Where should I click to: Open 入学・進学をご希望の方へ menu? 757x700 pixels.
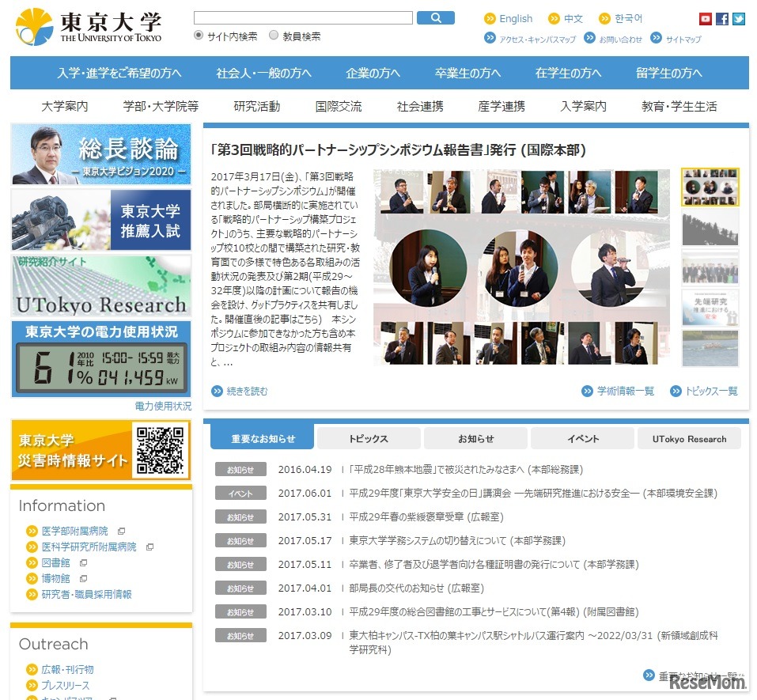pyautogui.click(x=119, y=73)
